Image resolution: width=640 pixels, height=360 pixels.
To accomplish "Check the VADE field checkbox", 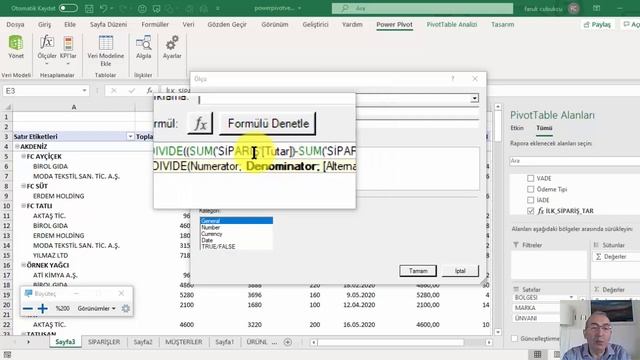I will tap(531, 178).
